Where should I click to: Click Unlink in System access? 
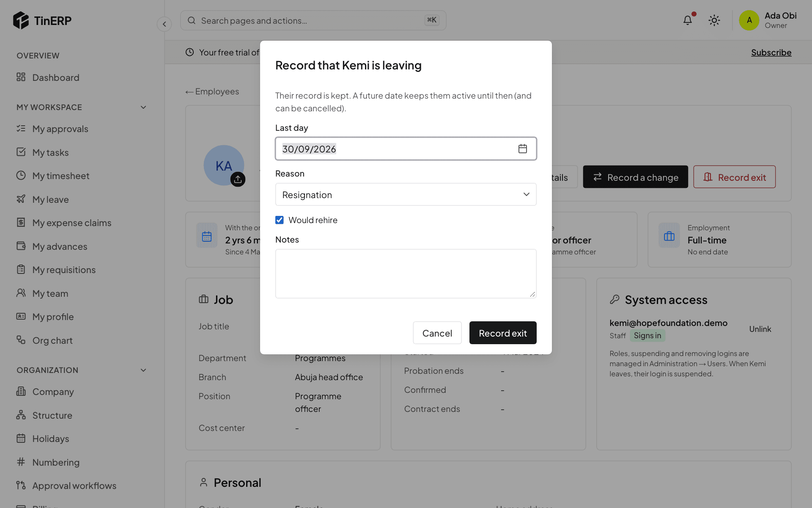[x=760, y=329]
